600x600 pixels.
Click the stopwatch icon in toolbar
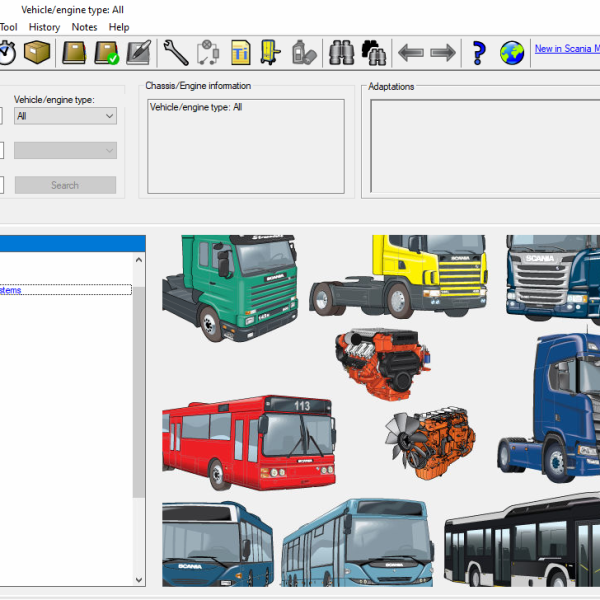(7, 53)
